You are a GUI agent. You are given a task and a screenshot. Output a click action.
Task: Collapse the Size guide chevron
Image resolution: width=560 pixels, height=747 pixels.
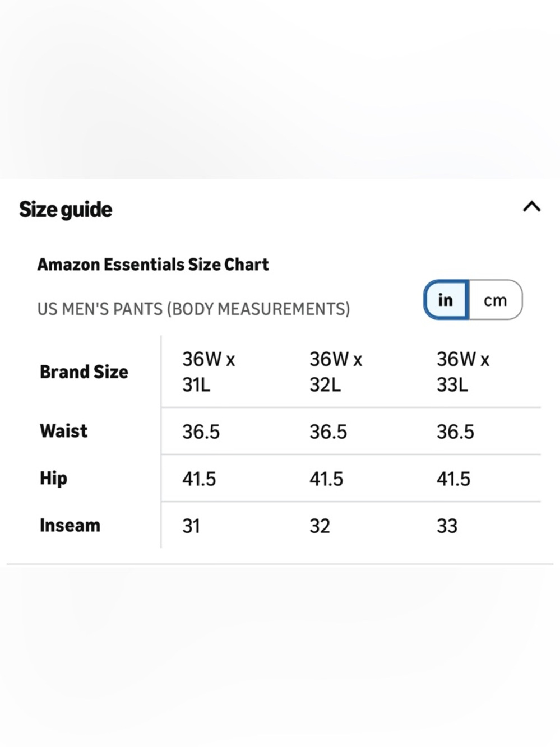[531, 207]
